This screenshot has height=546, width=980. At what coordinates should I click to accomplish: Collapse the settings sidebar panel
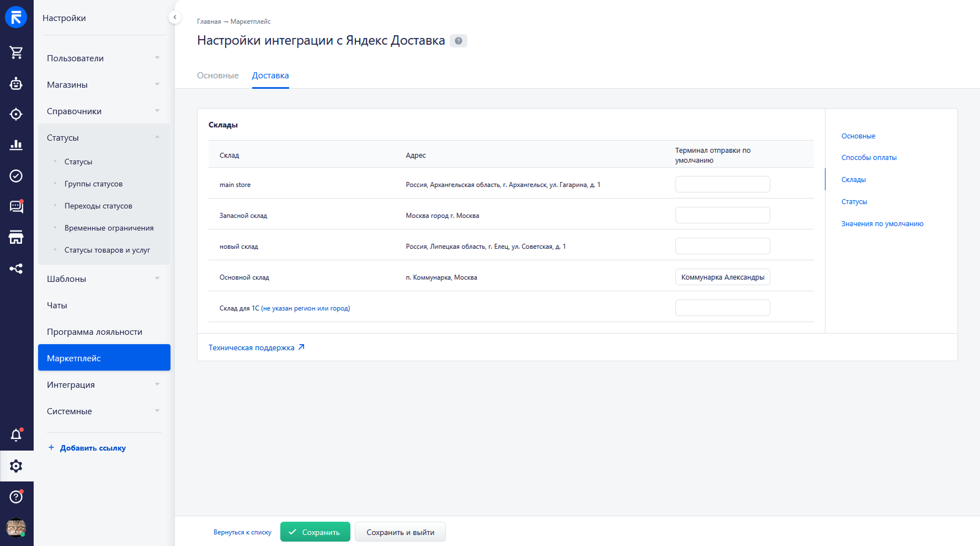[x=174, y=17]
